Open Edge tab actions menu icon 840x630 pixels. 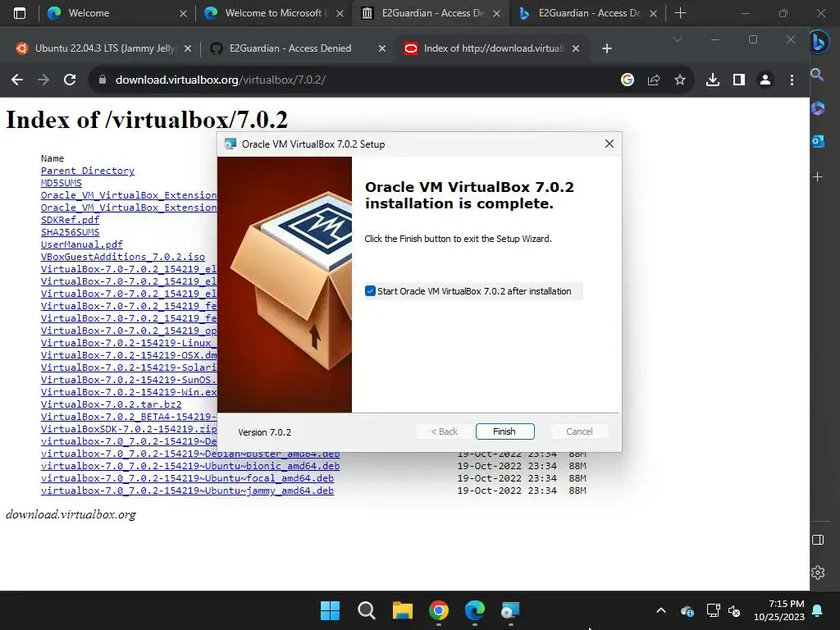pyautogui.click(x=20, y=13)
